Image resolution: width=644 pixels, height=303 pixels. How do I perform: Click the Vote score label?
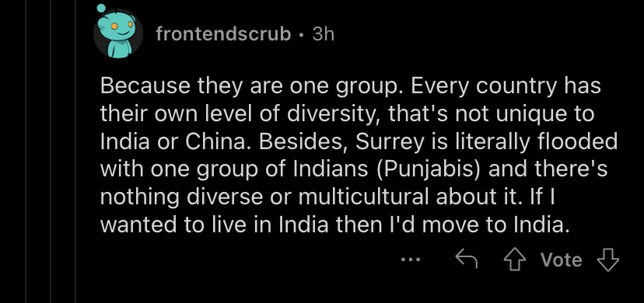click(x=561, y=260)
